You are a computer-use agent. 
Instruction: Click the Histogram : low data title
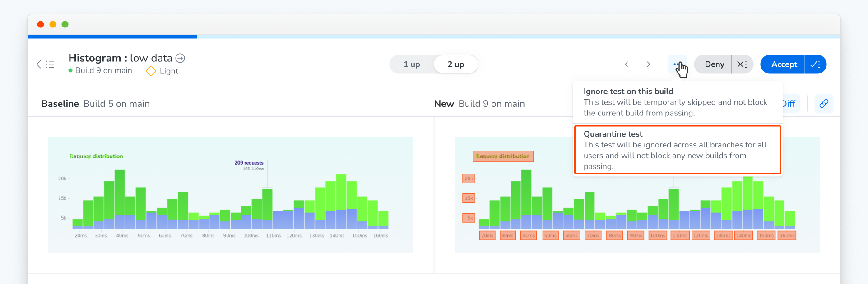click(121, 58)
